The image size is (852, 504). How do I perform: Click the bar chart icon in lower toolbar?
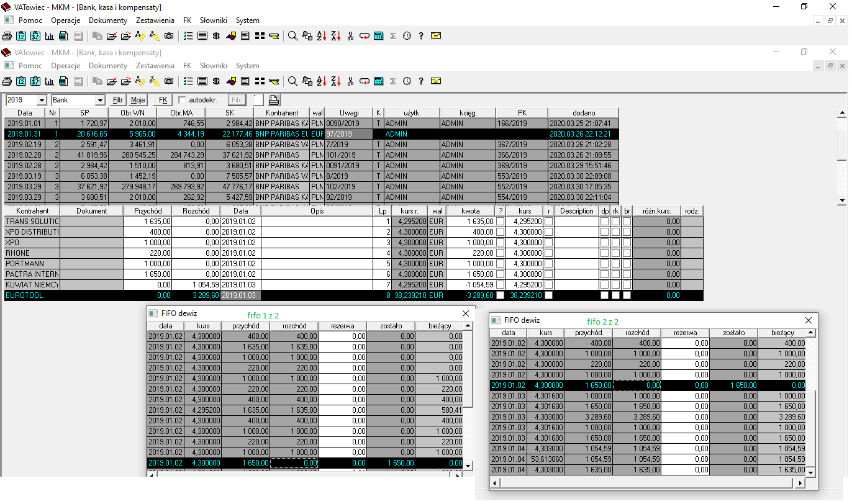49,81
